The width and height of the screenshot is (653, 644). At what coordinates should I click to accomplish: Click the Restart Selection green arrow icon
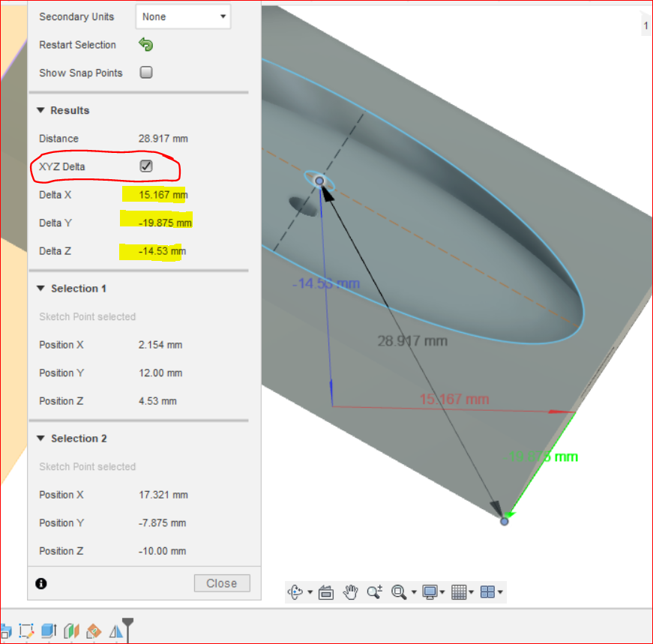[x=145, y=44]
